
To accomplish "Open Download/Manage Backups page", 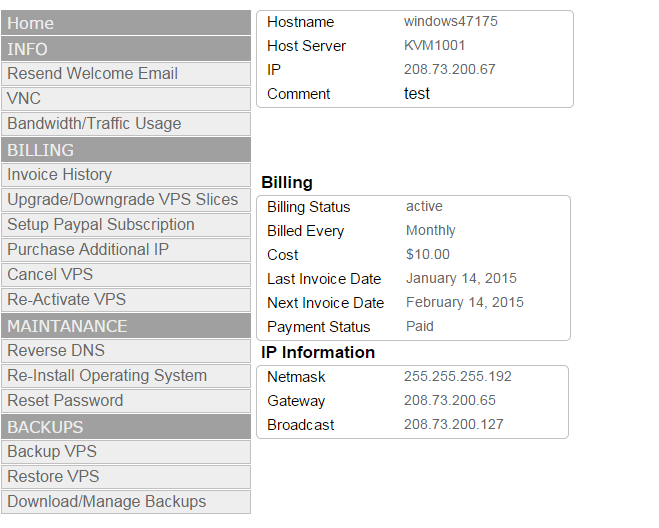I will coord(126,502).
